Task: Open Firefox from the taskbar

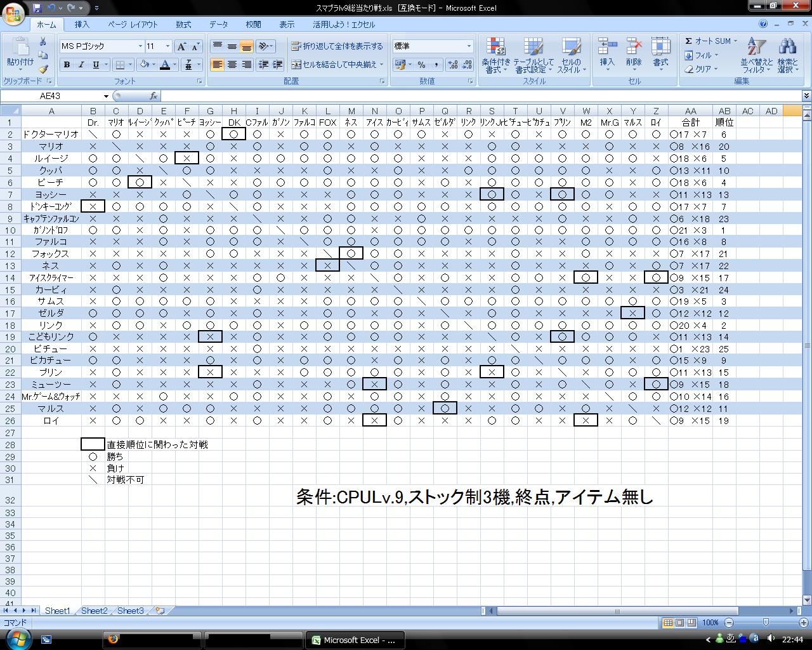Action: (152, 640)
